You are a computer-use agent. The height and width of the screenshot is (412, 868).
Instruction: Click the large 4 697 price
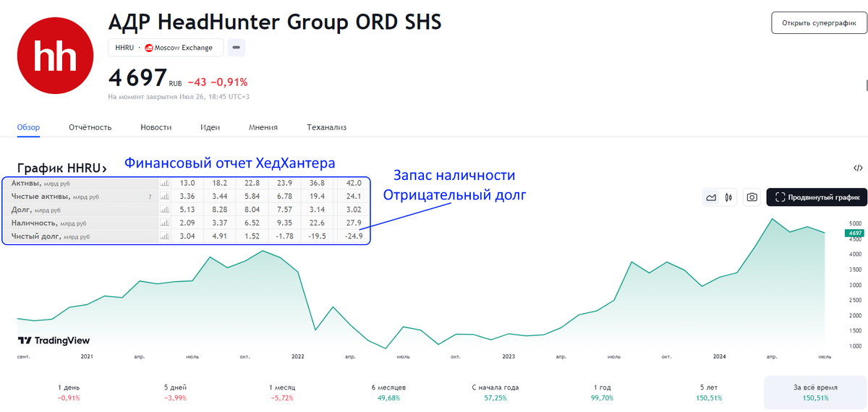click(x=137, y=78)
